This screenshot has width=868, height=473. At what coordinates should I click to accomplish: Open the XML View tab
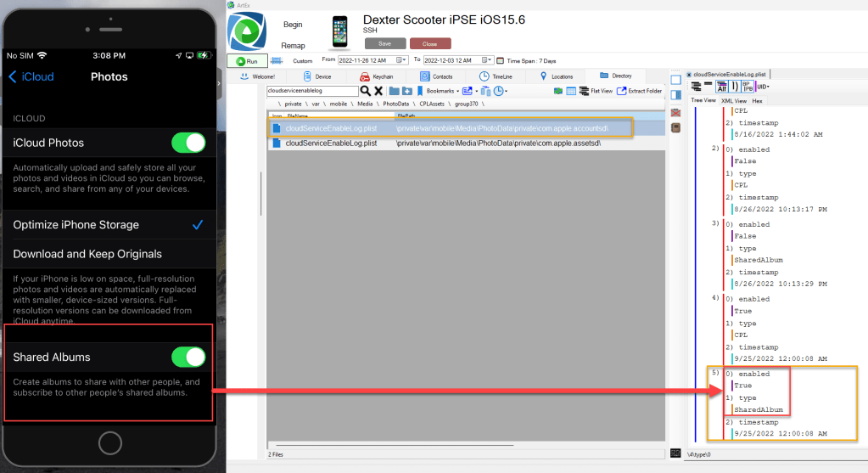coord(734,100)
